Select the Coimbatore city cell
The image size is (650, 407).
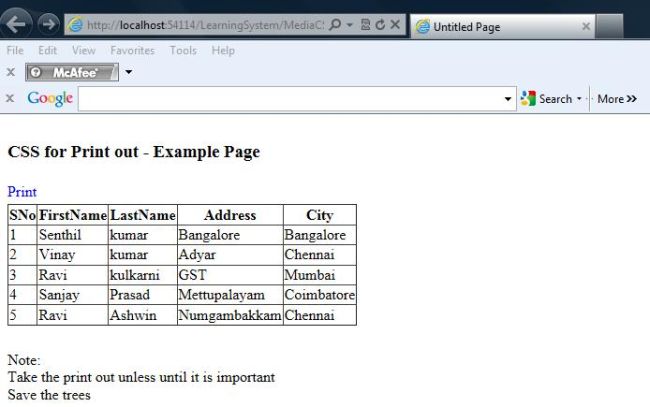click(x=320, y=295)
